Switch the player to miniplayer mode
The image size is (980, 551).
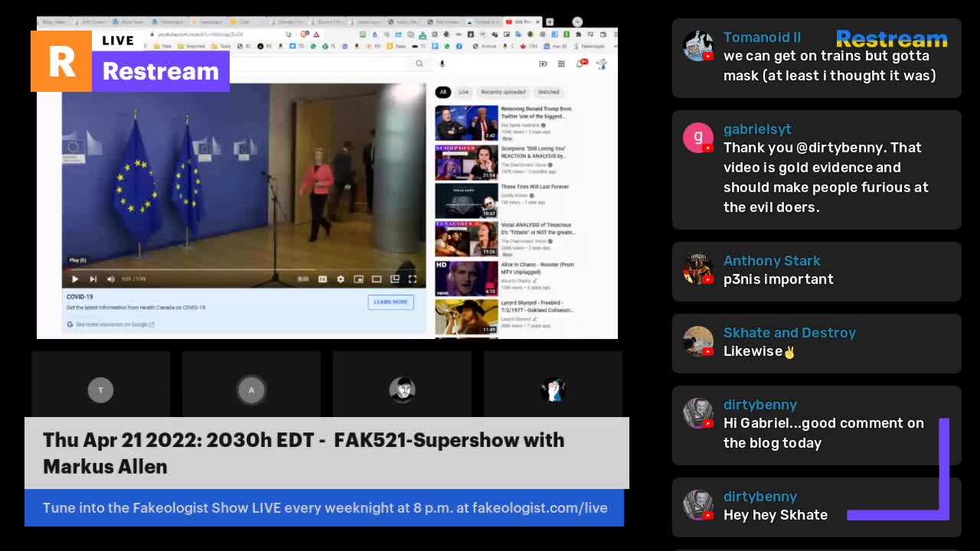[x=358, y=279]
